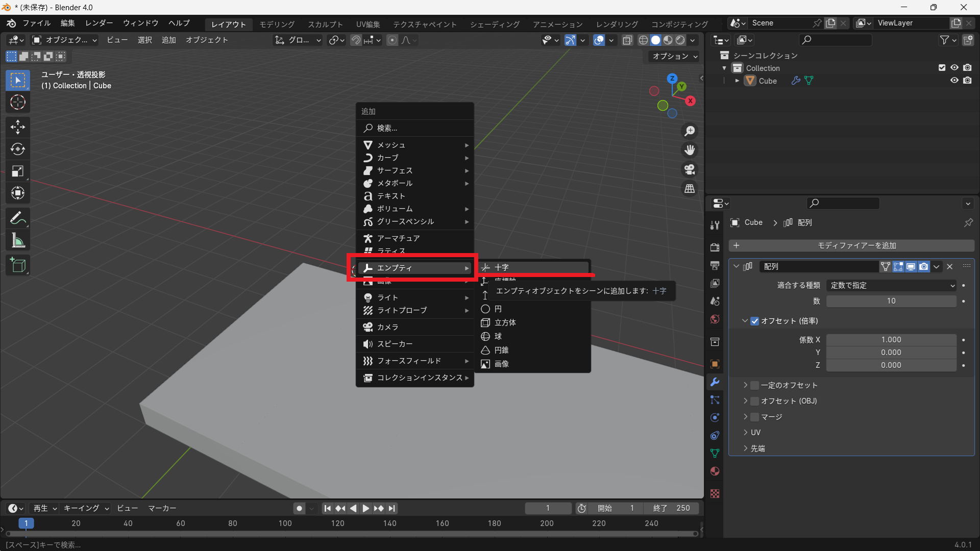Select the Add Cube tool
Viewport: 980px width, 551px height.
(18, 265)
